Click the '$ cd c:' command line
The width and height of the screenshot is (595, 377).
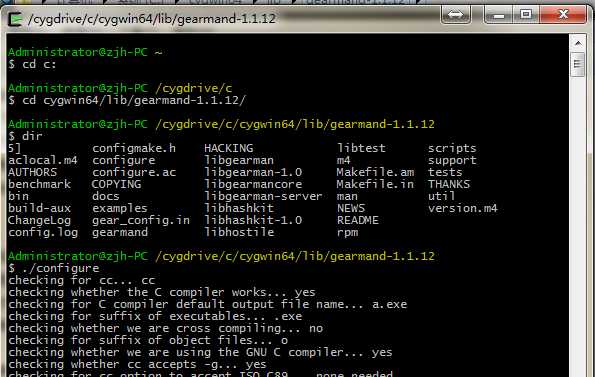click(x=32, y=64)
